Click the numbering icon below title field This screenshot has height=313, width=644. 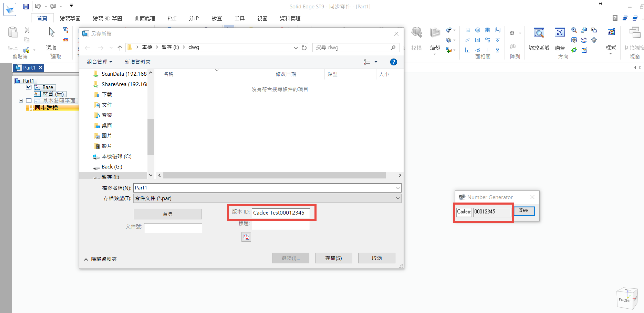pyautogui.click(x=246, y=237)
